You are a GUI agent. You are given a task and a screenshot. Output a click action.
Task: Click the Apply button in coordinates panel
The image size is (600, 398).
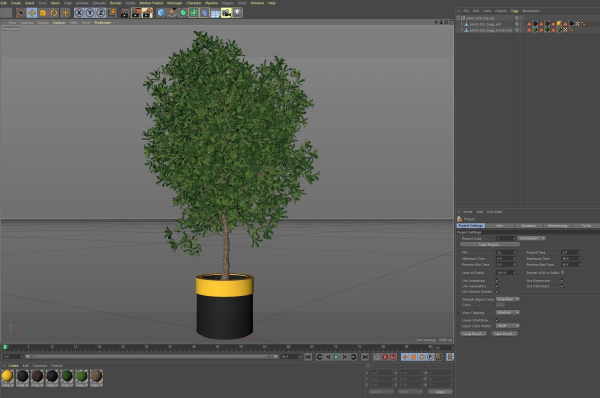(440, 391)
